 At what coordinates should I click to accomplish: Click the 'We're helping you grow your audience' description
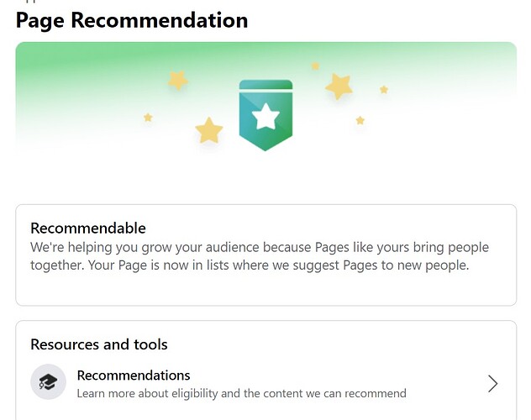[260, 256]
